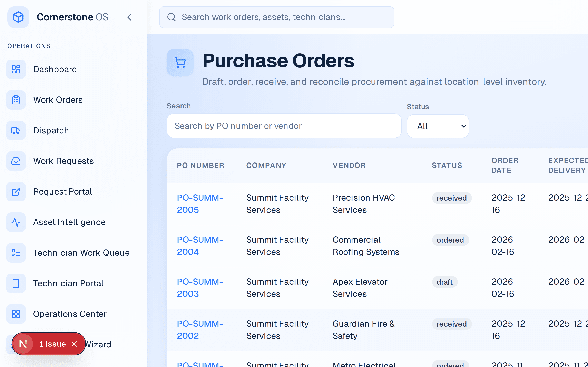The image size is (588, 367).
Task: Dismiss the 1 Issue notification badge
Action: 74,344
